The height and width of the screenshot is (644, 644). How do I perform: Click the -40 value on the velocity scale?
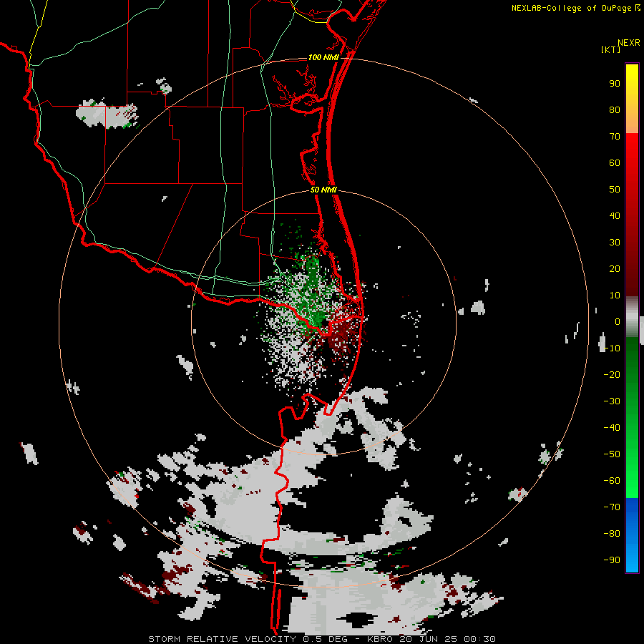(x=612, y=428)
